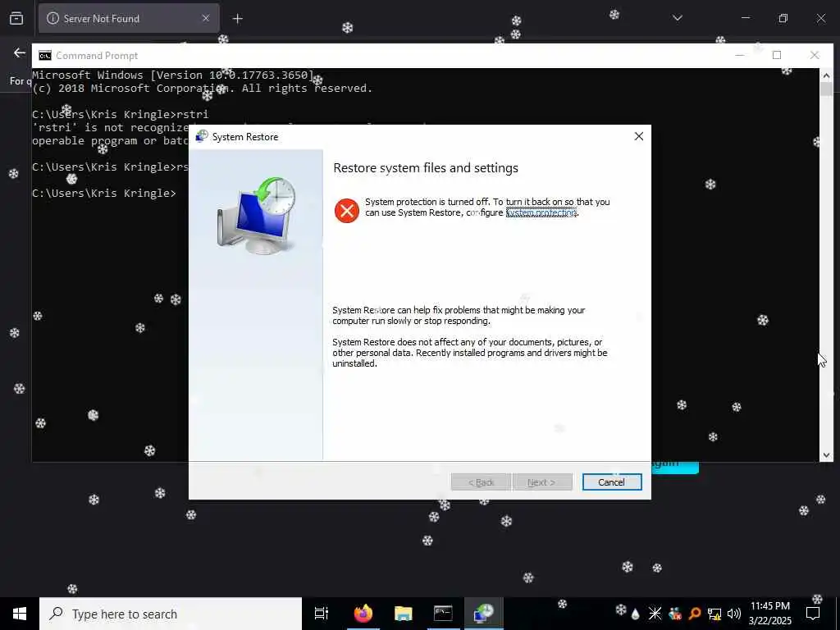Click the colorful tray icon left of the magnifier

tap(675, 614)
